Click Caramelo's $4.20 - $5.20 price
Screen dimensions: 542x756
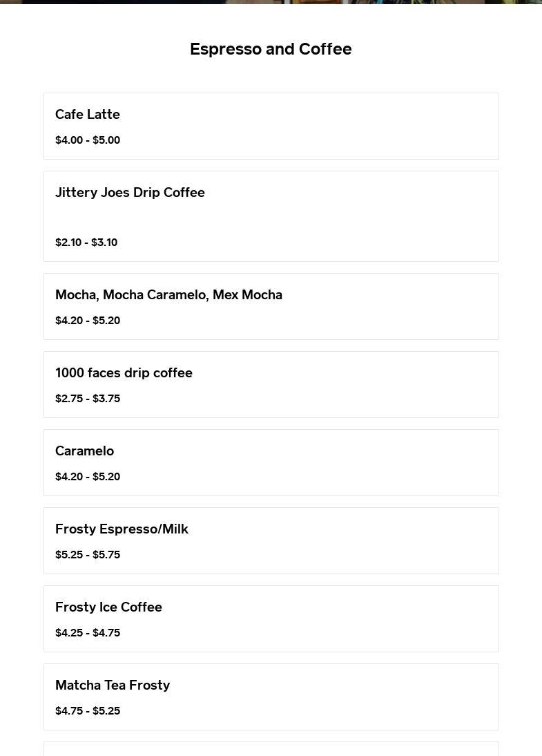88,477
